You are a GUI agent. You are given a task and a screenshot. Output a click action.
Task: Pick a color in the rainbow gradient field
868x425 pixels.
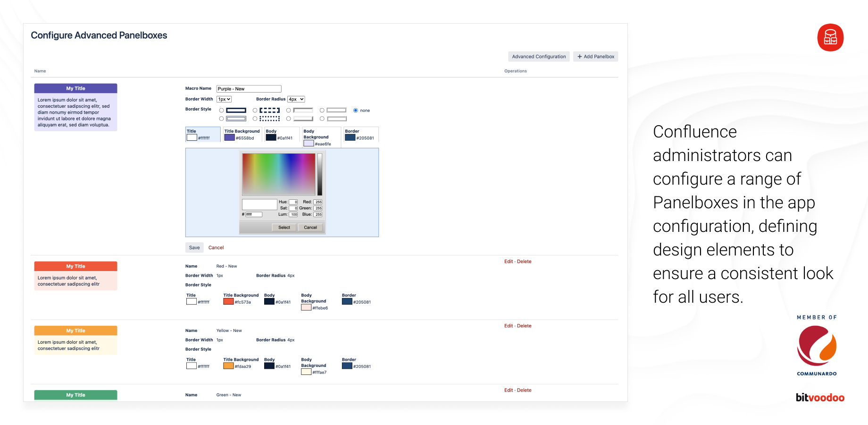pyautogui.click(x=280, y=174)
